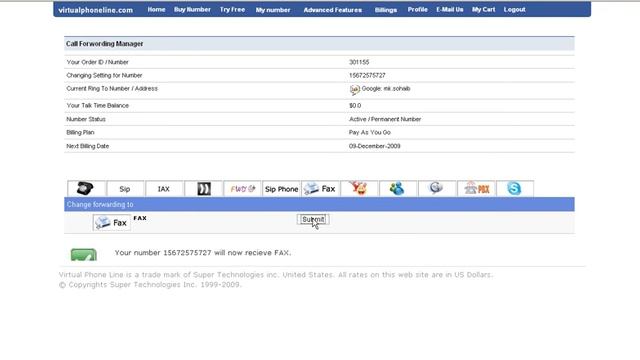This screenshot has width=640, height=360.
Task: Click E-Mail Us in navigation
Action: [450, 9]
